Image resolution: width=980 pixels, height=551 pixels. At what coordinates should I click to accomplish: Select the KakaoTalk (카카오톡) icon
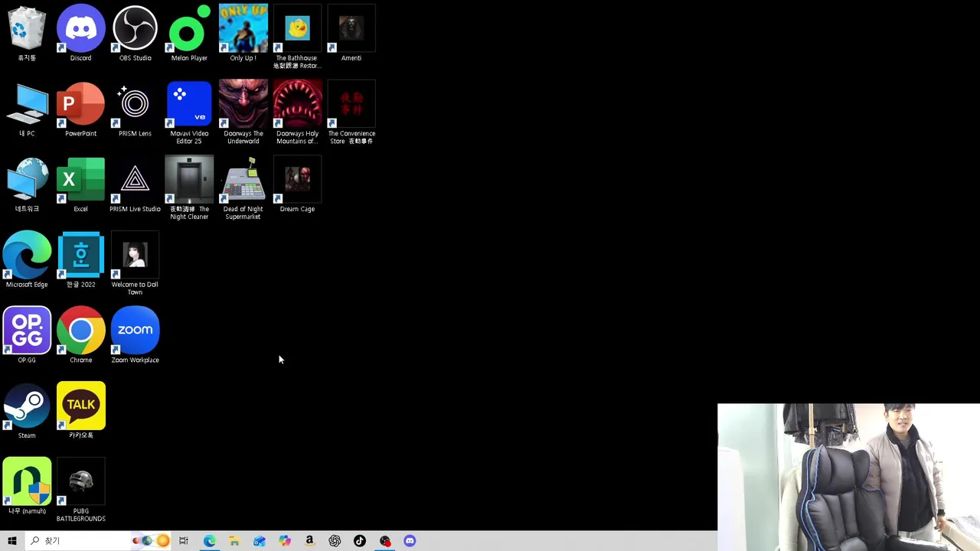[80, 411]
